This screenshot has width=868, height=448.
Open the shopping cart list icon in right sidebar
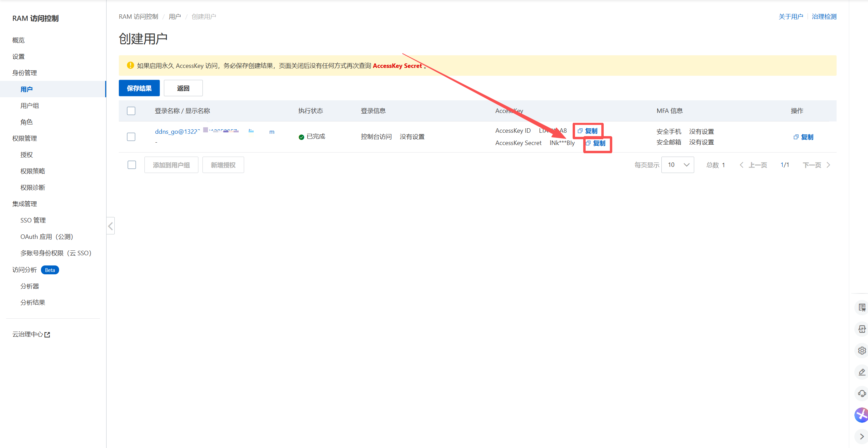862,307
